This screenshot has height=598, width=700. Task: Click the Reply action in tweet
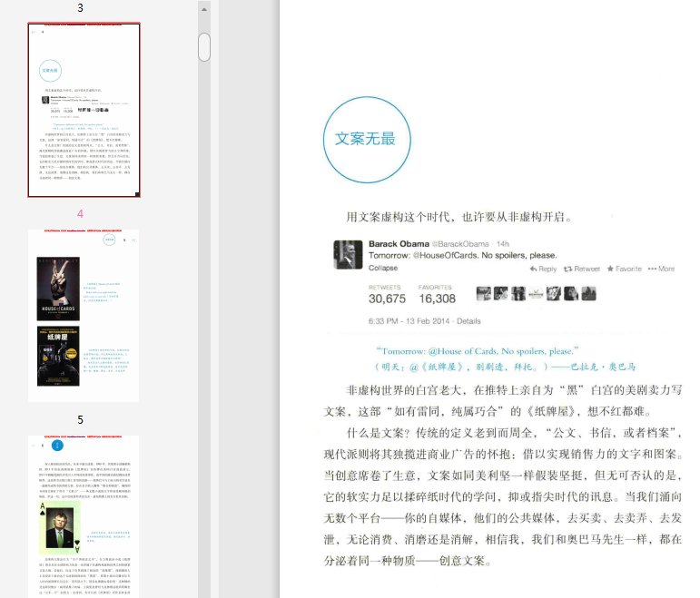pyautogui.click(x=543, y=269)
